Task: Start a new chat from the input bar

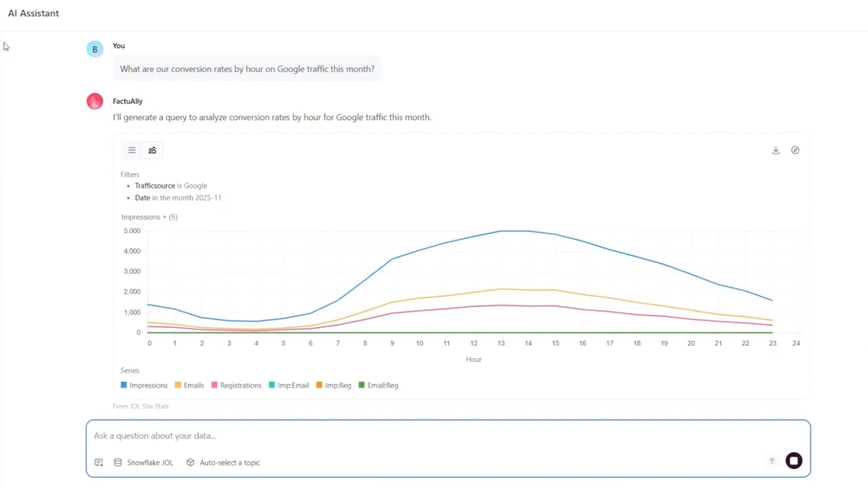Action: tap(99, 462)
